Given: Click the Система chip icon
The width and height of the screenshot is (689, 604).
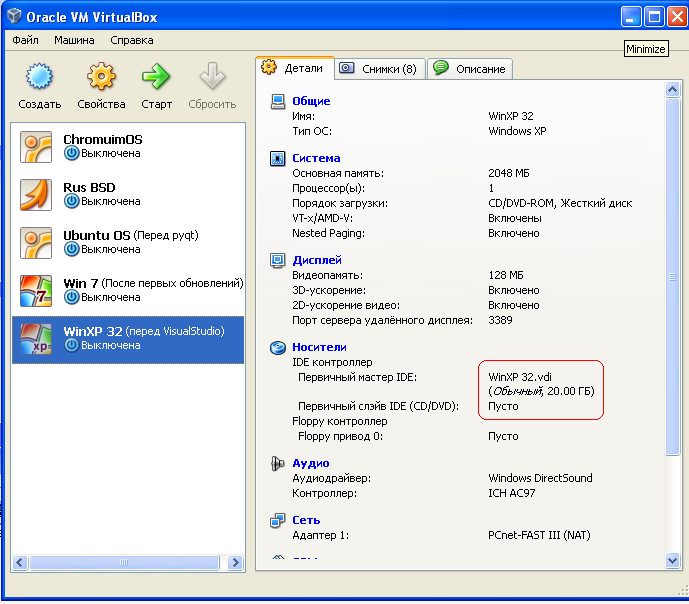Looking at the screenshot, I should pyautogui.click(x=278, y=158).
